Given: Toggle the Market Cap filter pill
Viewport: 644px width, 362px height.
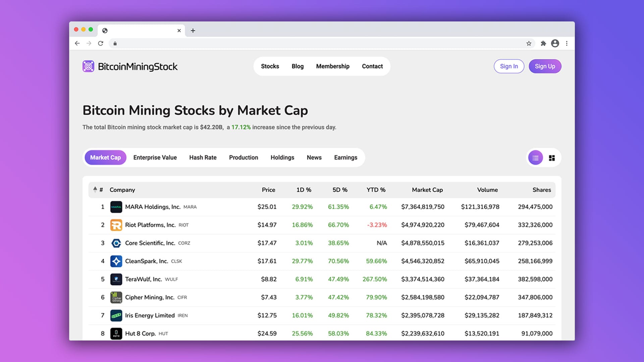Looking at the screenshot, I should tap(105, 157).
